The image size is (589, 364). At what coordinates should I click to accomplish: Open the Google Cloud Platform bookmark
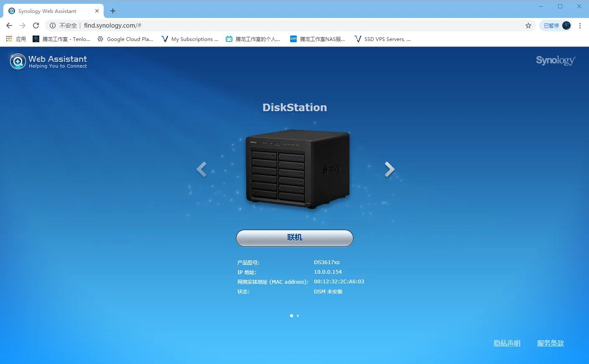pos(125,39)
